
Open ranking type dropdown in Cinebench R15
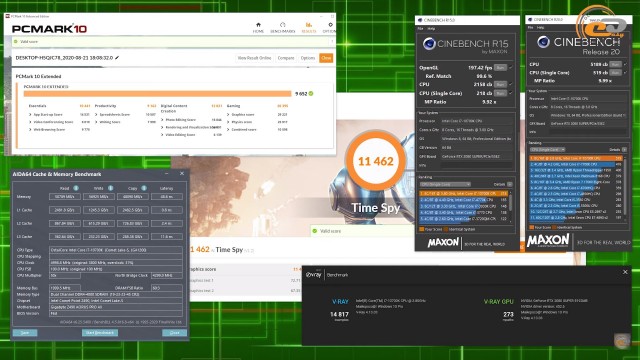pyautogui.click(x=445, y=184)
